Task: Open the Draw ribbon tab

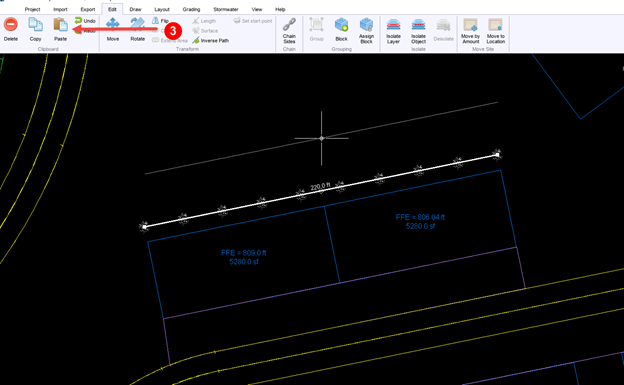Action: pos(135,9)
